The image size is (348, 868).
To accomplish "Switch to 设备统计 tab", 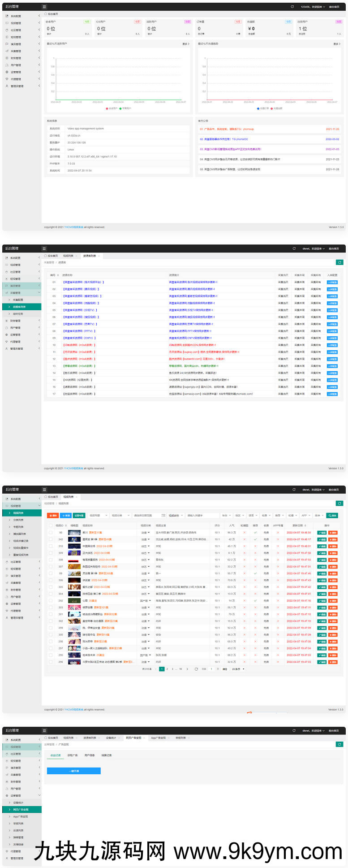I will tap(111, 738).
